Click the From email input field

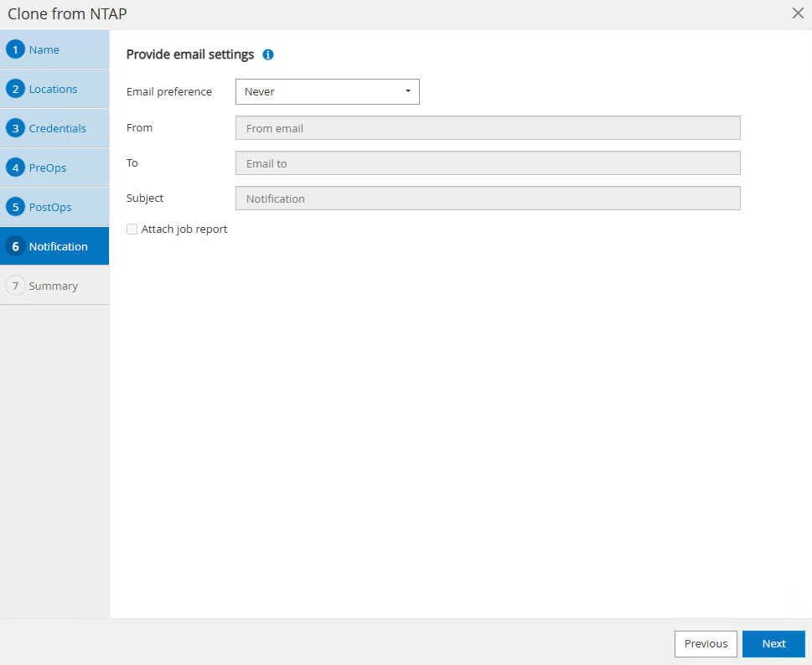point(488,128)
